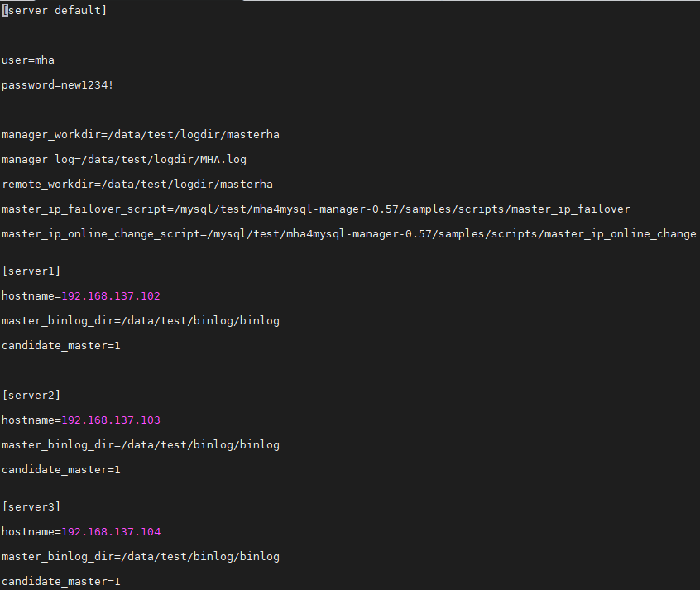Click the remote_workdir line
The width and height of the screenshot is (700, 590).
[137, 184]
